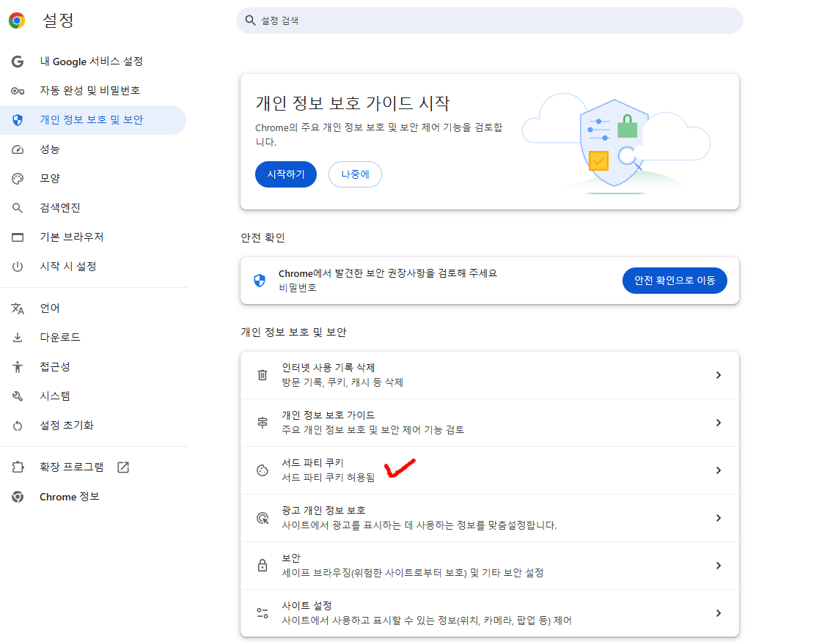Image resolution: width=819 pixels, height=644 pixels.
Task: Expand 개인 정보 보호 가이드 row chevron
Action: (719, 422)
